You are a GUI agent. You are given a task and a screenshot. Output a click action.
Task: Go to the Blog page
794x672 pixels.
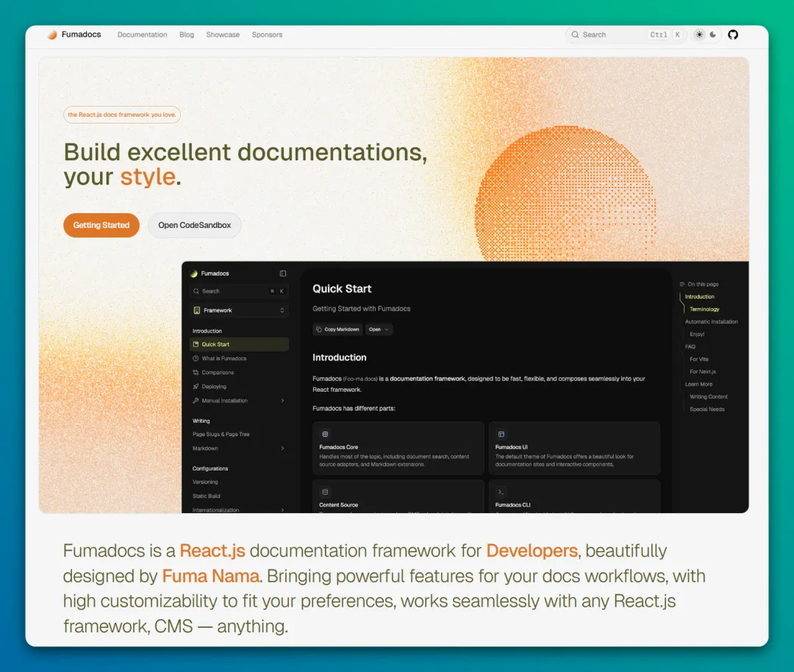(x=187, y=35)
